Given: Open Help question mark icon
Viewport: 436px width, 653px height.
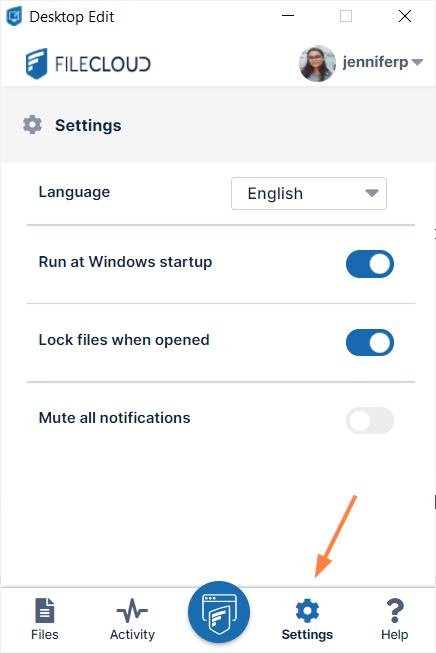Looking at the screenshot, I should [395, 611].
